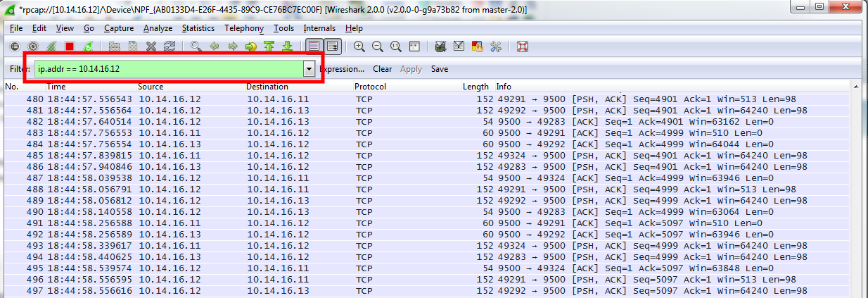Open capture options toolbar icon

pos(33,46)
